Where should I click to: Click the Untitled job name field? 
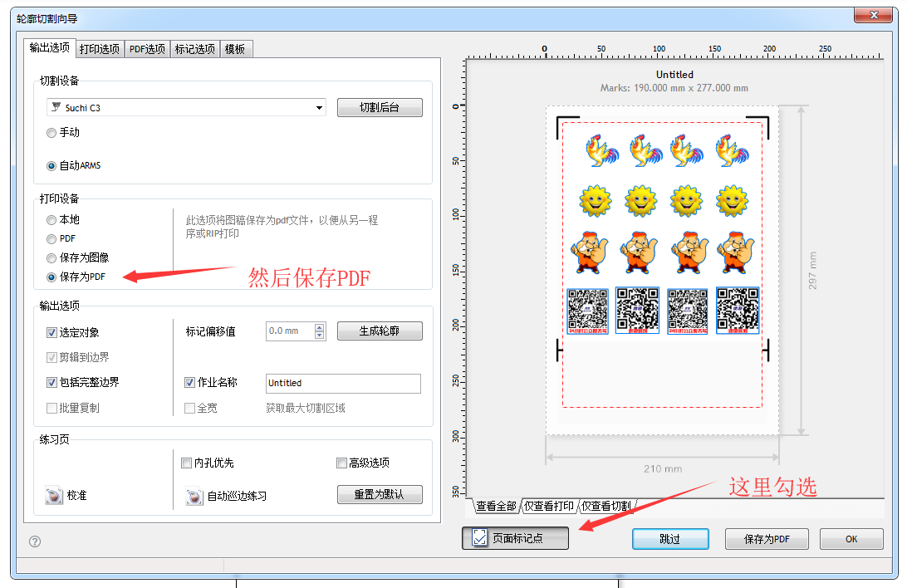pos(343,384)
